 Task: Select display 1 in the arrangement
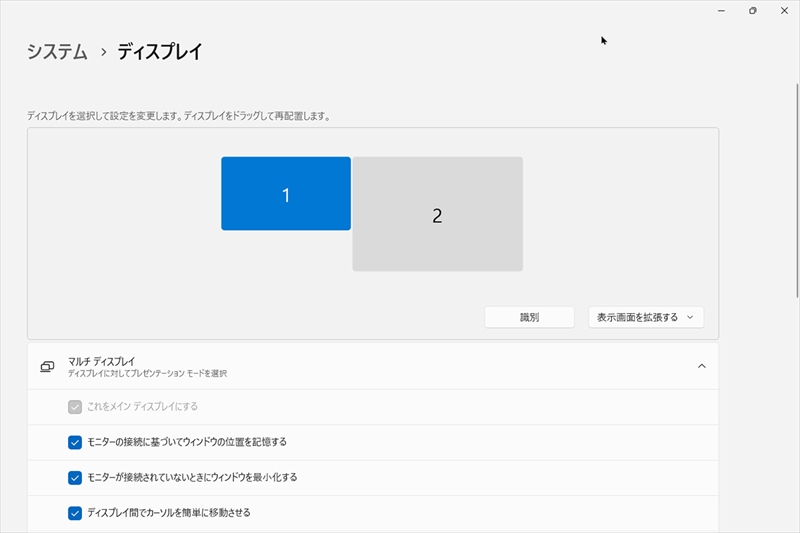[x=286, y=194]
